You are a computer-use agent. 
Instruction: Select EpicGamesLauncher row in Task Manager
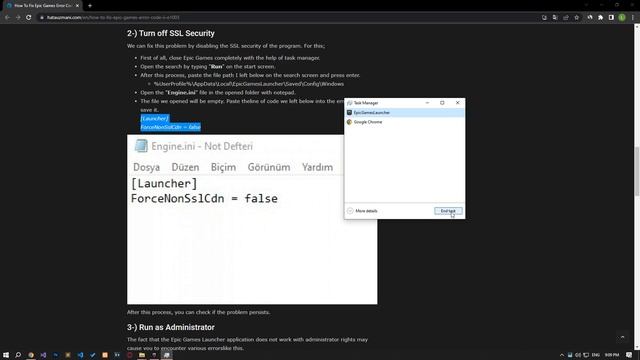click(x=404, y=112)
